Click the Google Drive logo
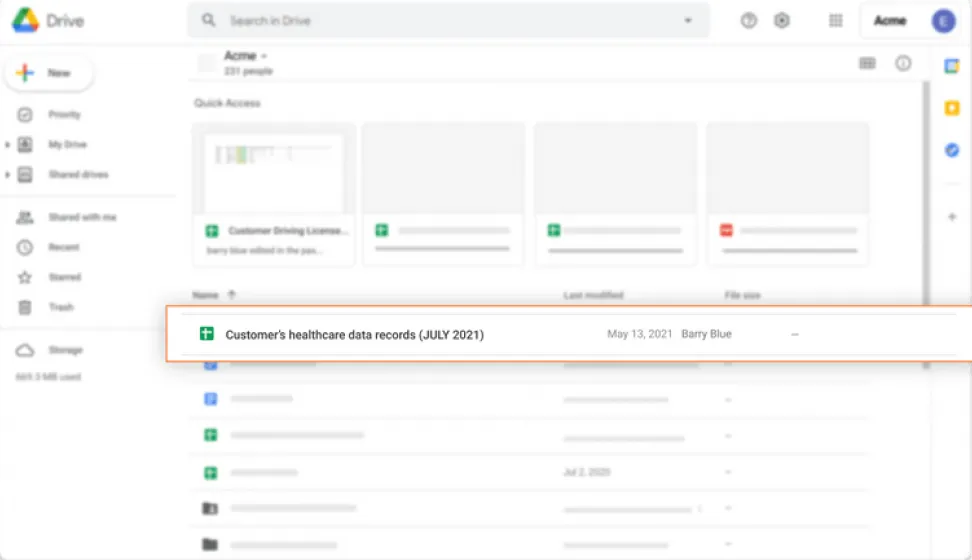This screenshot has width=972, height=560. click(x=25, y=20)
